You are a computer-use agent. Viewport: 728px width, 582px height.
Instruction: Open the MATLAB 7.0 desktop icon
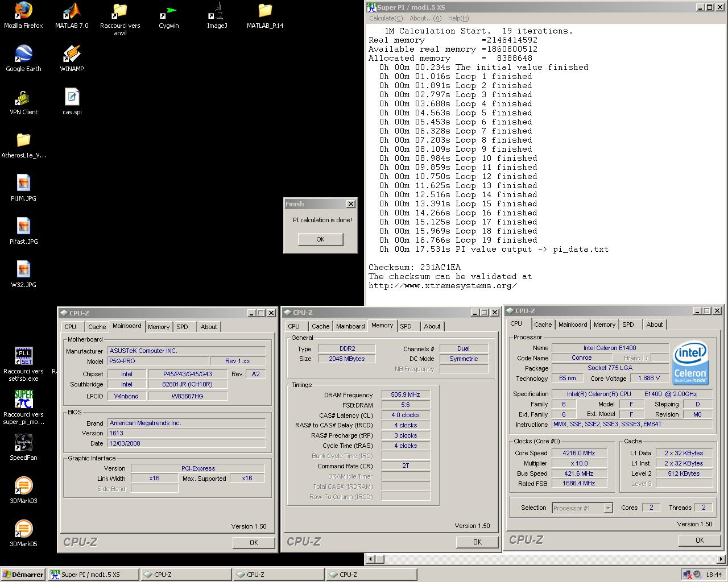click(72, 15)
